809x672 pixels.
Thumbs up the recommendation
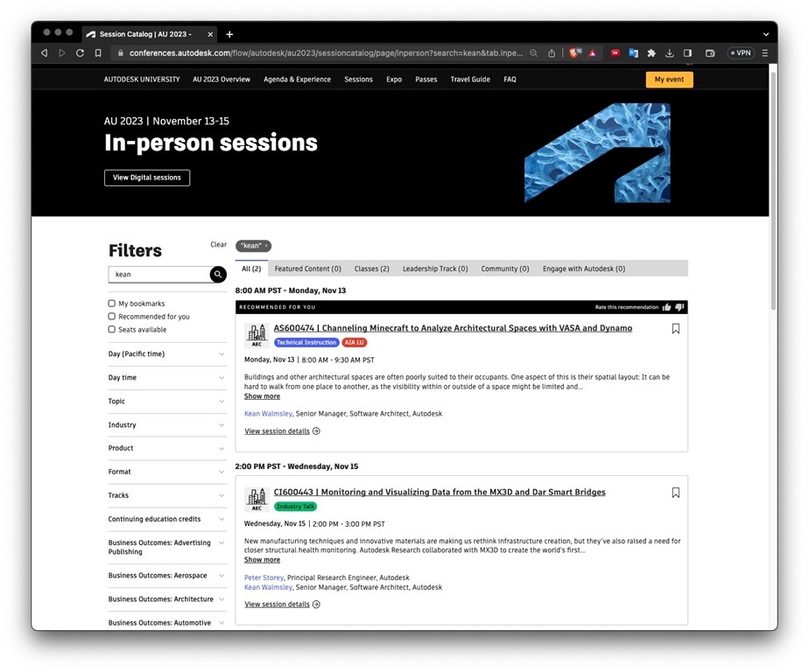point(667,307)
